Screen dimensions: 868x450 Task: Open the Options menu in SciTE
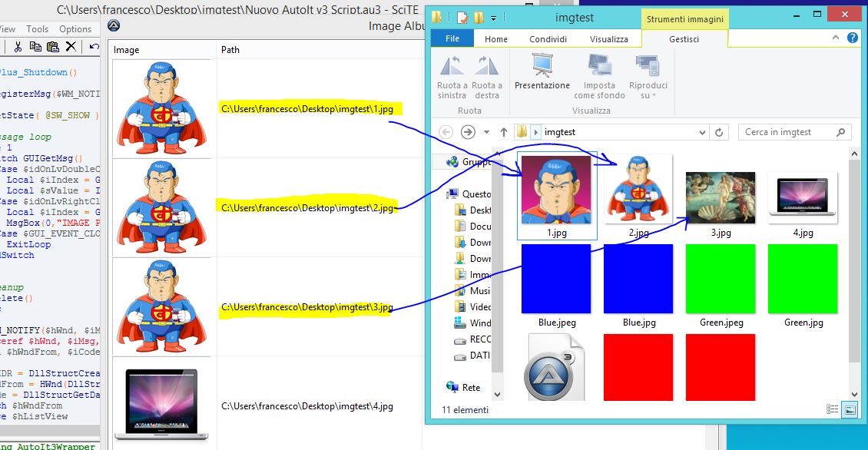(x=75, y=28)
